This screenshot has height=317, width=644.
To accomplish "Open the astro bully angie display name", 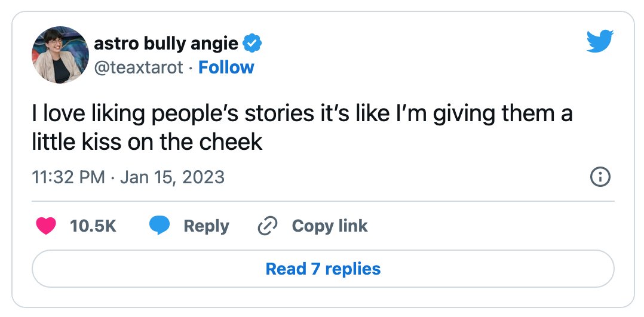I will (x=166, y=44).
